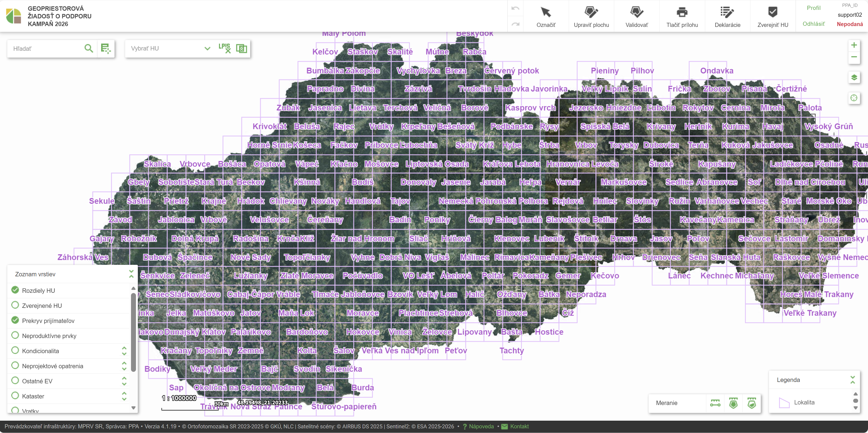
Task: Click the locate crosshair icon
Action: [853, 98]
